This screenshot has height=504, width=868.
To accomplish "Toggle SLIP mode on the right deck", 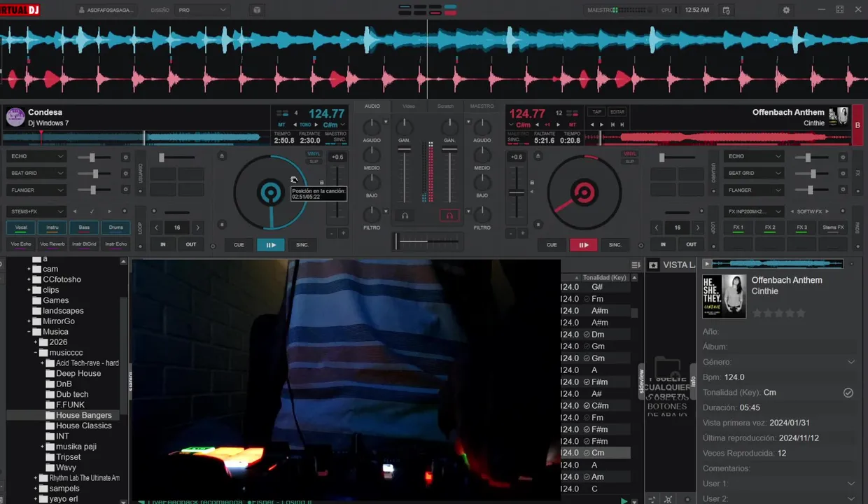I will tap(630, 162).
